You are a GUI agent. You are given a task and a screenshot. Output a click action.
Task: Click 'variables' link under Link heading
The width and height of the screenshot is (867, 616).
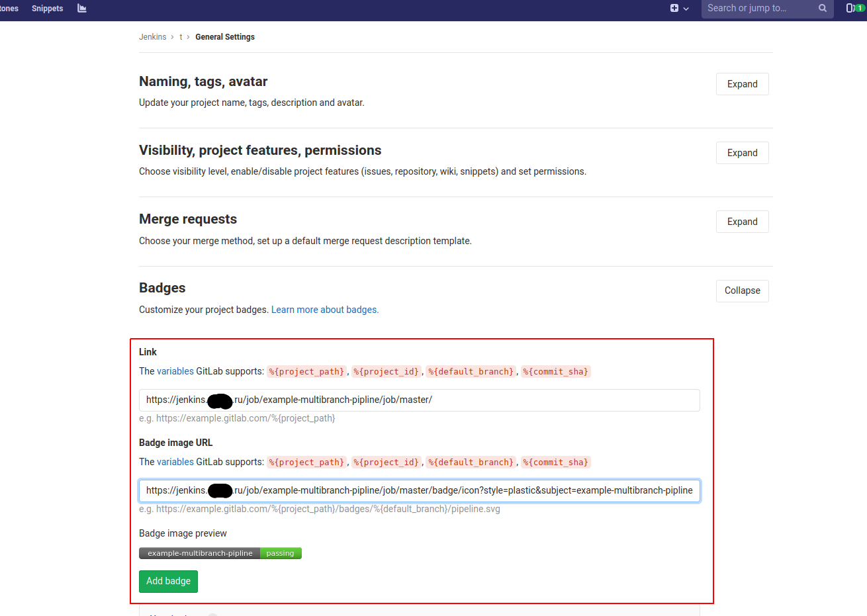175,371
